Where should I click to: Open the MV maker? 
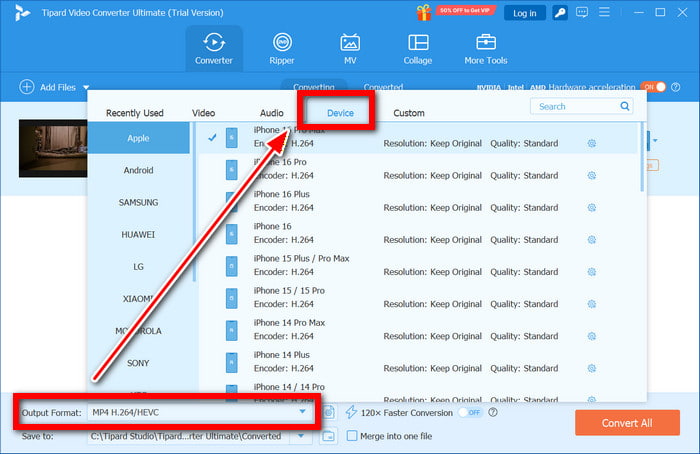pyautogui.click(x=350, y=48)
